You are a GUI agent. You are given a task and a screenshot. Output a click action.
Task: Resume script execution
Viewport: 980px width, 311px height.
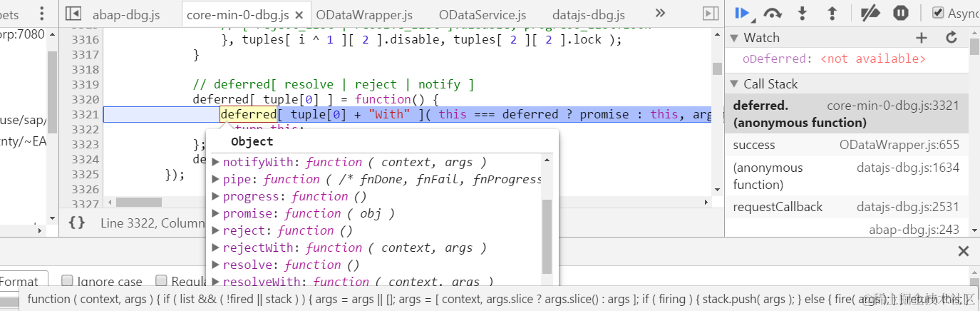743,13
